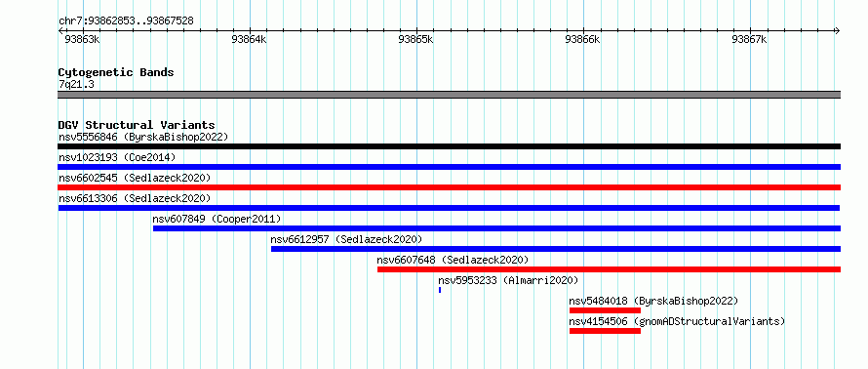The image size is (868, 369).
Task: Click the label nsv6612957 (Sedlazeck2020)
Action: click(x=346, y=239)
